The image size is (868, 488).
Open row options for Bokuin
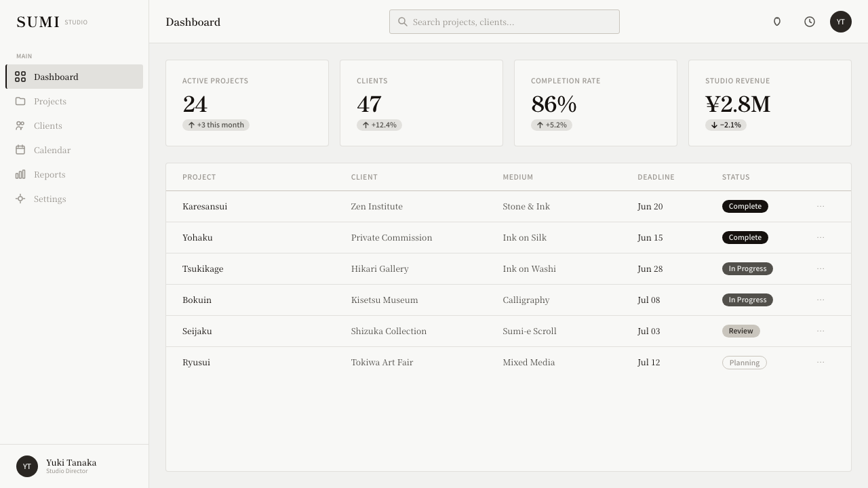pyautogui.click(x=821, y=300)
